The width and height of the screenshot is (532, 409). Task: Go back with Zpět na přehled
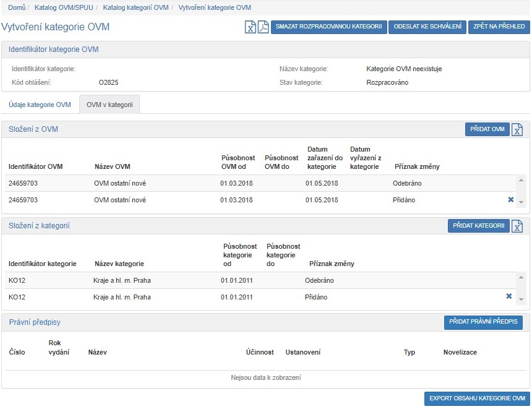click(499, 27)
